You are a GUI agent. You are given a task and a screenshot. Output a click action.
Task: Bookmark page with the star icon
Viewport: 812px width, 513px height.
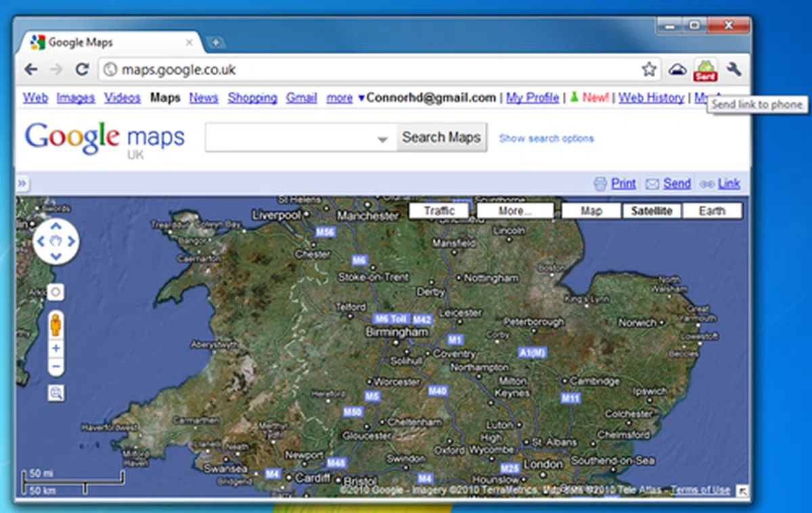(x=649, y=69)
